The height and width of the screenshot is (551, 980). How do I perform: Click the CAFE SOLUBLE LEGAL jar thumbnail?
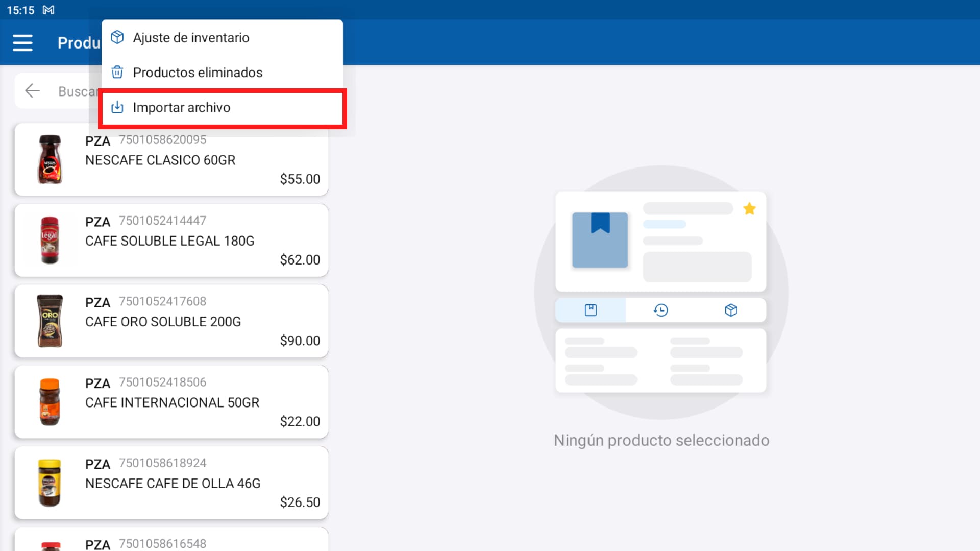(x=50, y=240)
